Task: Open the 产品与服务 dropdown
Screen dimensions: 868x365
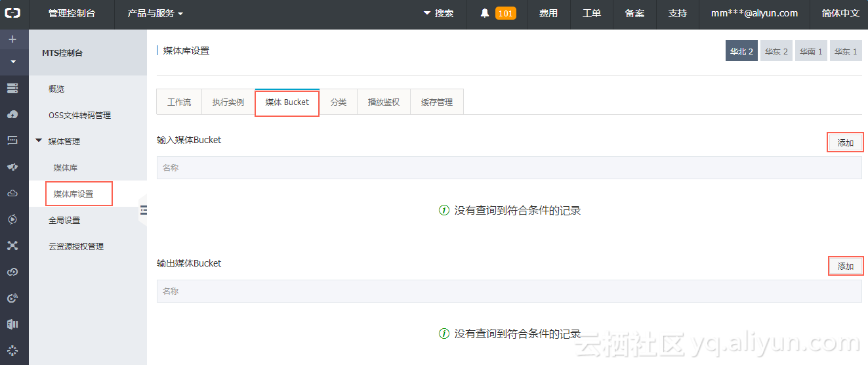Action: pyautogui.click(x=155, y=13)
